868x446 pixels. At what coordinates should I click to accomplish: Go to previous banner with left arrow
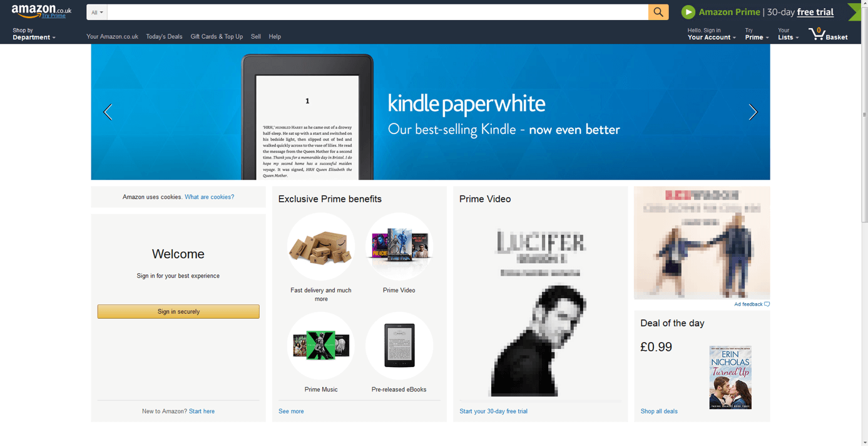[108, 112]
